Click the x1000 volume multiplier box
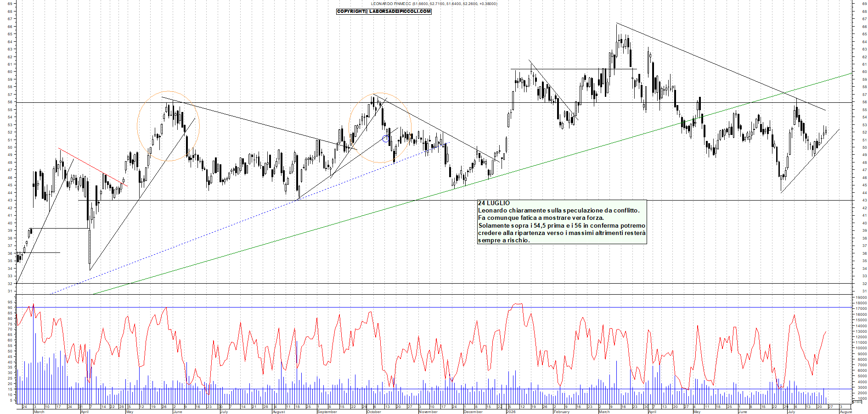 coord(857,402)
